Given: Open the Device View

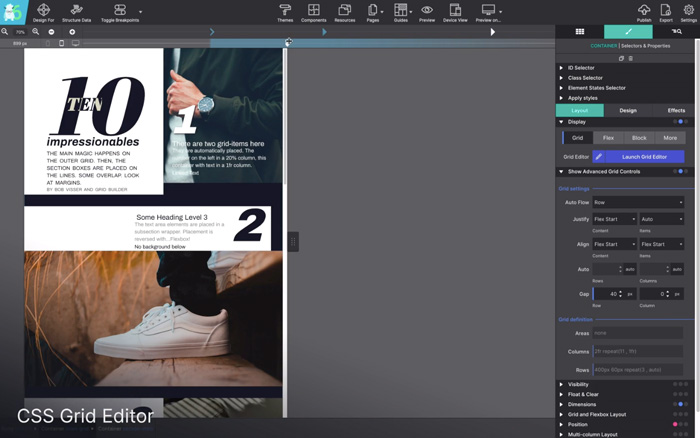Looking at the screenshot, I should point(455,10).
